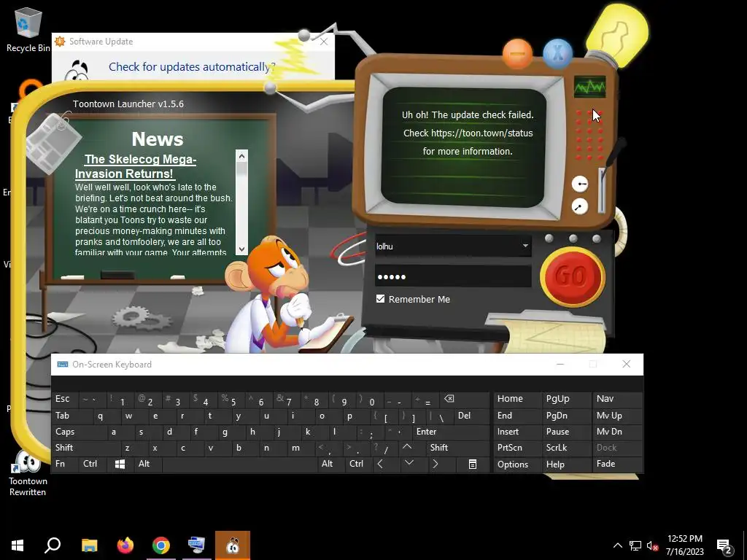747x560 pixels.
Task: Click the Insert key on On-Screen Keyboard
Action: pos(517,432)
